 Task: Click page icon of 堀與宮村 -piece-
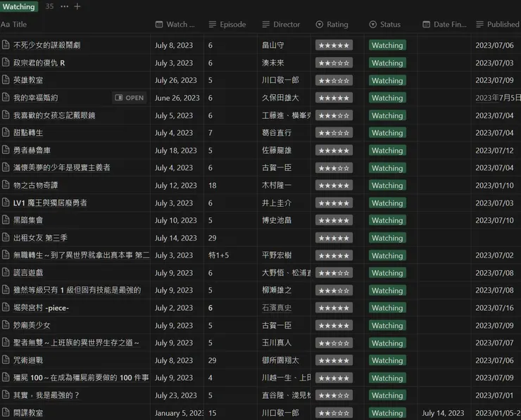pyautogui.click(x=6, y=307)
